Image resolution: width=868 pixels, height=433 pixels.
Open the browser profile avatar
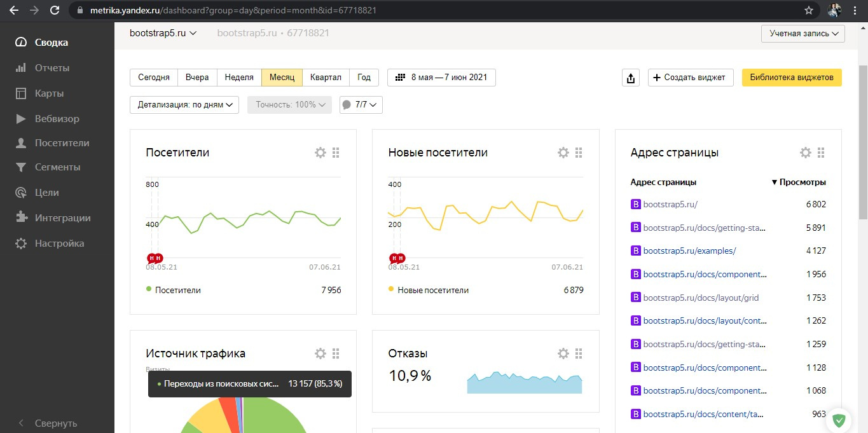[834, 10]
